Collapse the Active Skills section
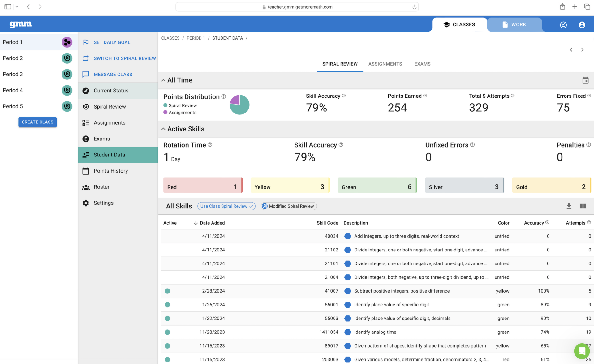This screenshot has width=594, height=364. (163, 129)
